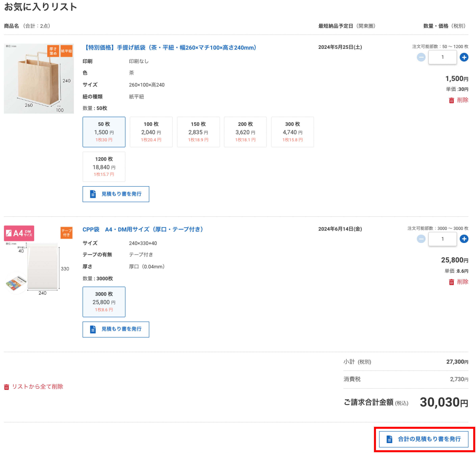Click 見積もり書を発行 for the paper bag

click(116, 194)
